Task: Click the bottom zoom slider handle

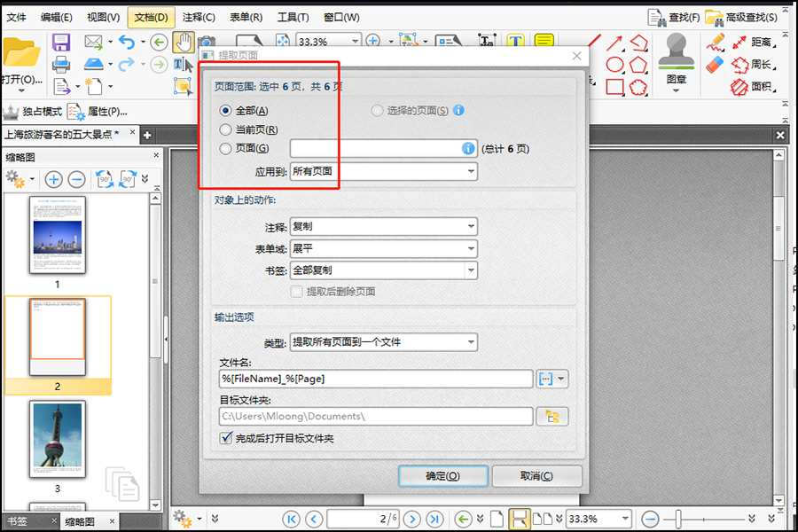Action: (678, 520)
